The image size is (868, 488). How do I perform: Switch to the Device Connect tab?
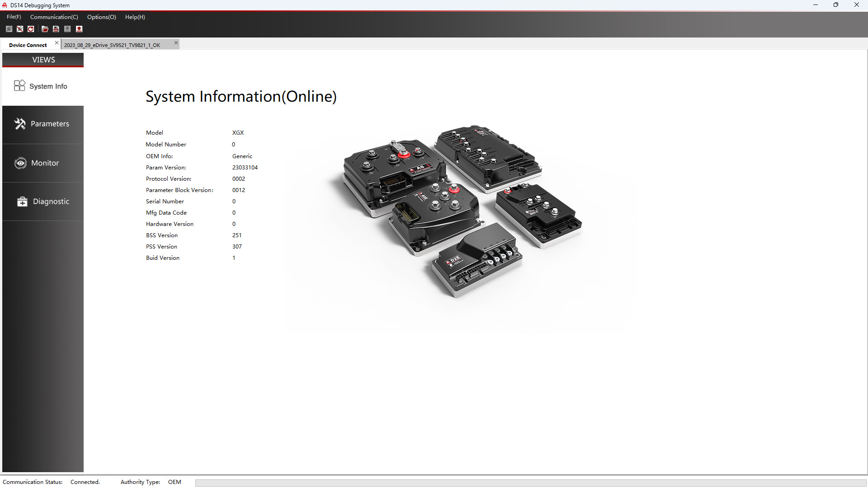pyautogui.click(x=27, y=45)
